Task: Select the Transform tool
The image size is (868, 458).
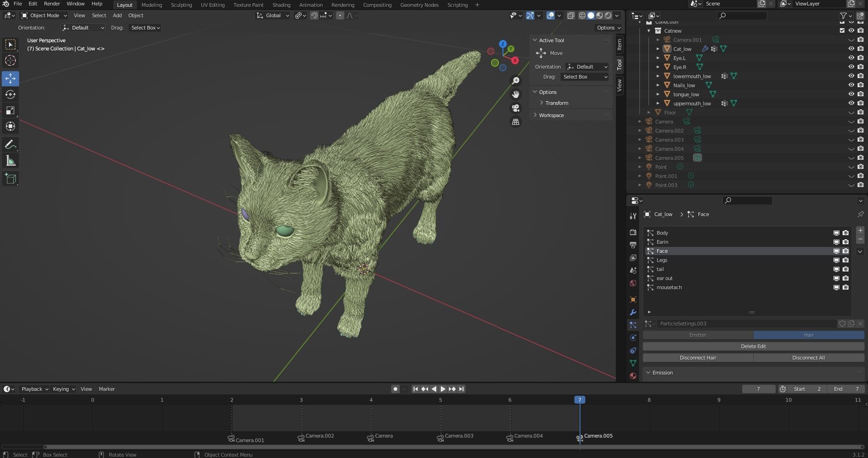Action: pyautogui.click(x=10, y=127)
